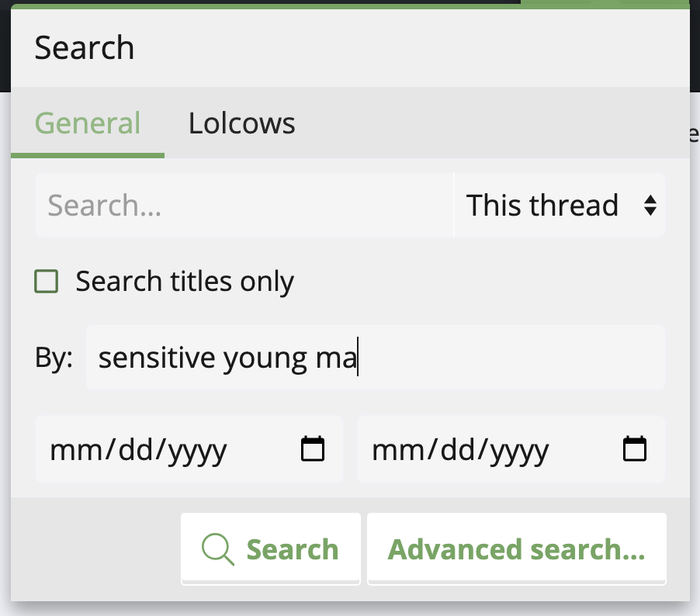Select year segment of first date field
700x616 pixels.
tap(197, 452)
